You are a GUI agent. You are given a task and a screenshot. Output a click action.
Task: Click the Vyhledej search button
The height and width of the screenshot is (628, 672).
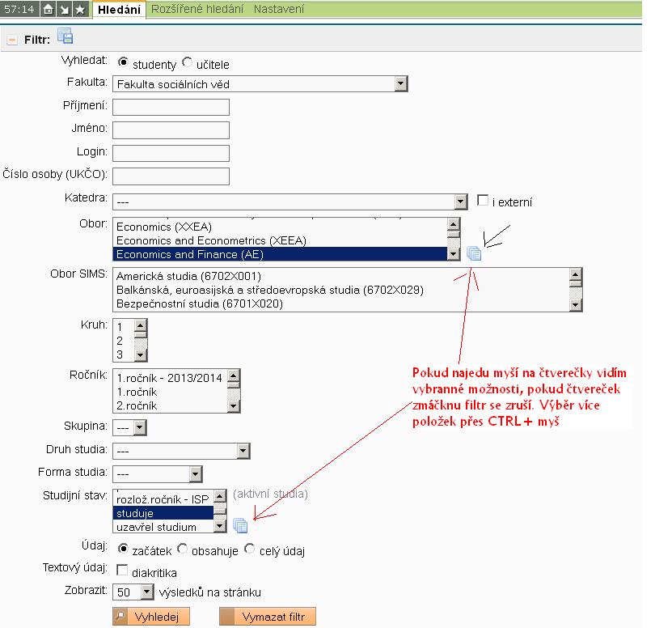click(151, 617)
